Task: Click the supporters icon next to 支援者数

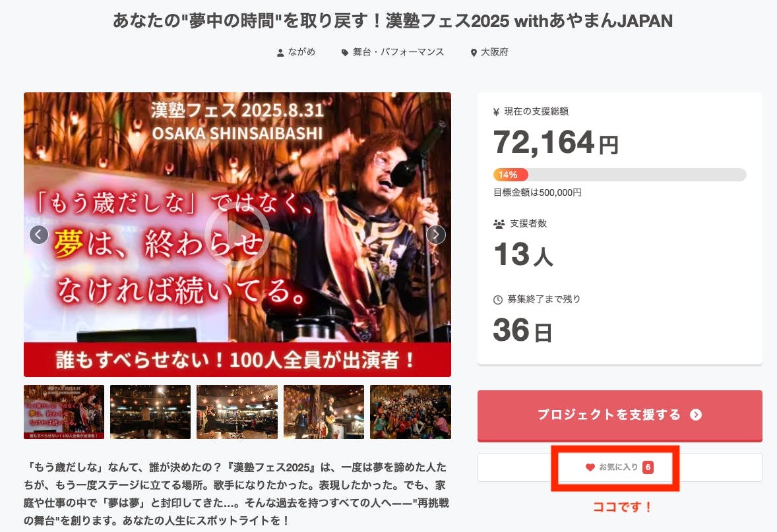Action: (x=499, y=224)
